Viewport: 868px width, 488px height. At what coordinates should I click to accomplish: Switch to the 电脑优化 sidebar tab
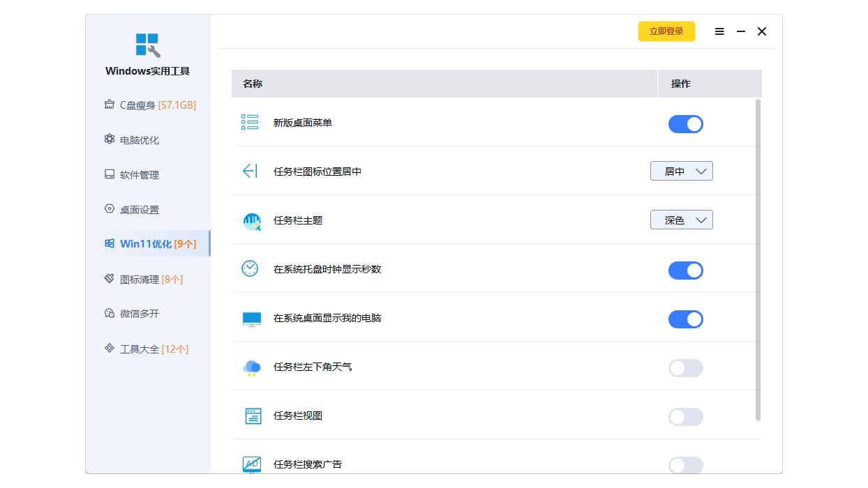click(x=140, y=140)
